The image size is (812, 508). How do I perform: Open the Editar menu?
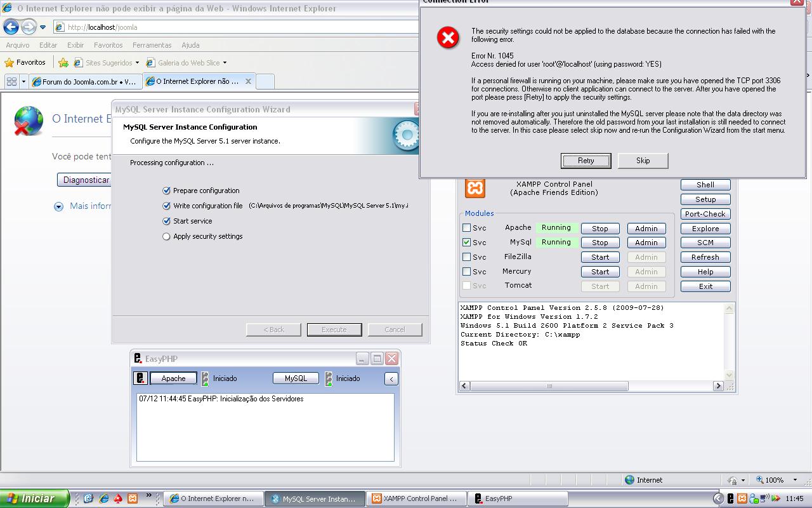pyautogui.click(x=48, y=45)
